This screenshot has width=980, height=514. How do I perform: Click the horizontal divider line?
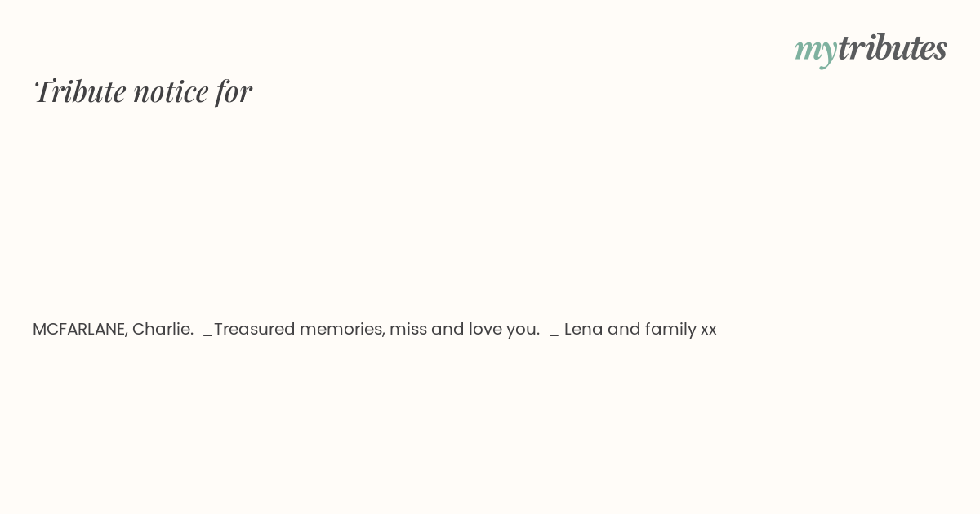pyautogui.click(x=490, y=290)
